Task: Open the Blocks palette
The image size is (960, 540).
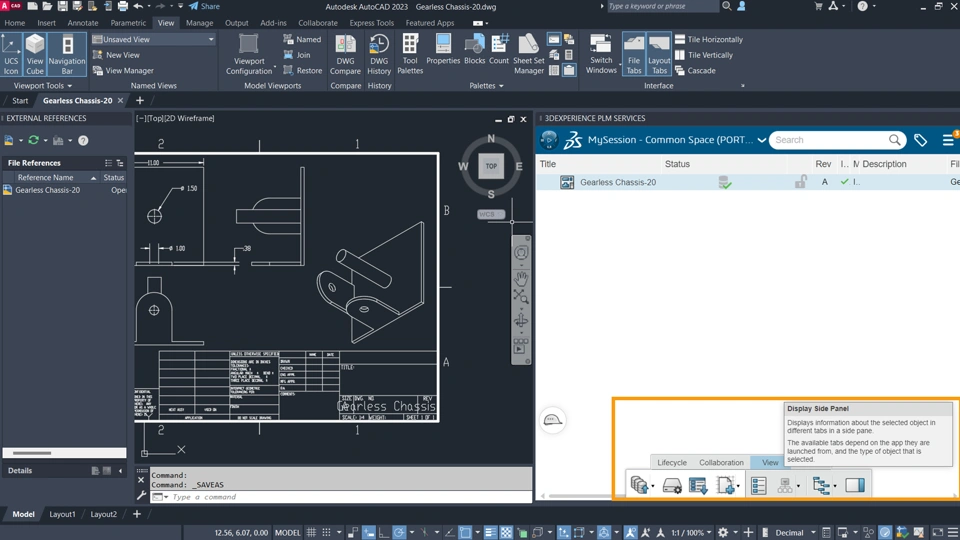Action: pos(474,49)
